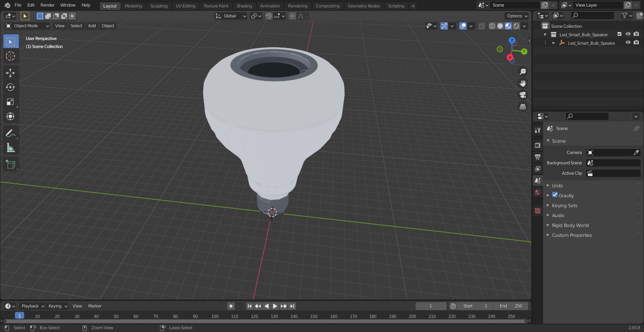Uncheck the Led_Smart_Bulb_Speaker collection exclude checkbox

tap(619, 34)
